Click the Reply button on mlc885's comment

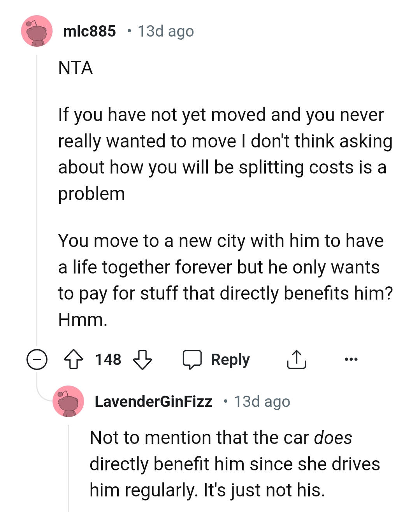click(x=230, y=359)
